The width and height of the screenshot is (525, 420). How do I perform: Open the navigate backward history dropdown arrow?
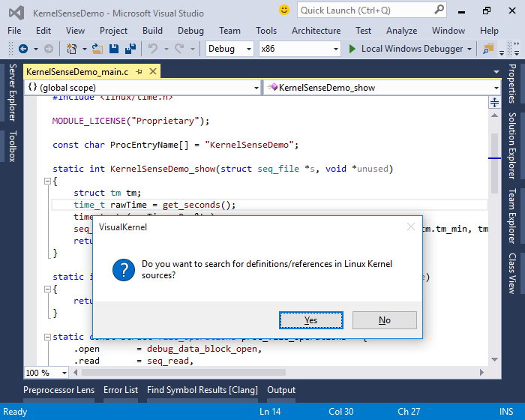[36, 49]
